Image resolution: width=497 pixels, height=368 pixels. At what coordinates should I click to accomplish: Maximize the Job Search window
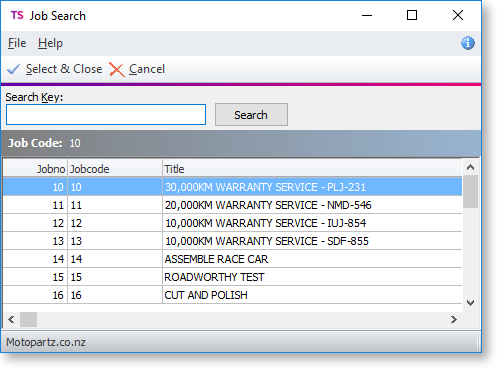tap(412, 15)
